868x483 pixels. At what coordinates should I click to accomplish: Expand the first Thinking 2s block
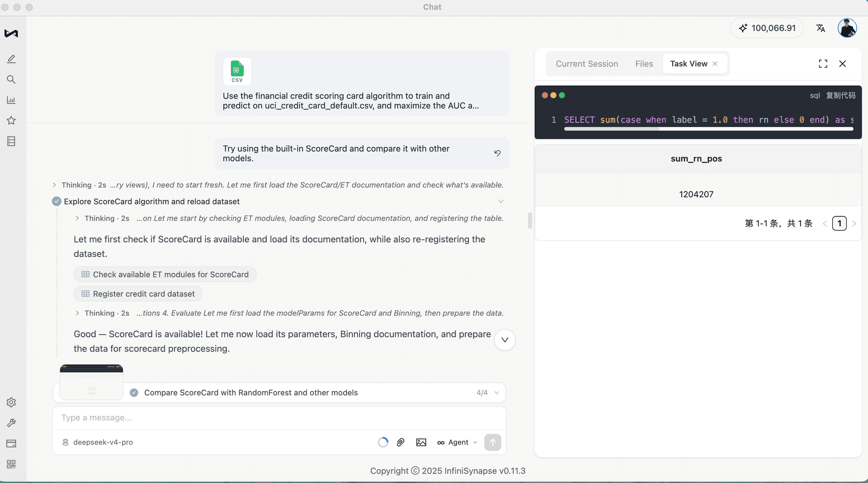click(x=54, y=185)
